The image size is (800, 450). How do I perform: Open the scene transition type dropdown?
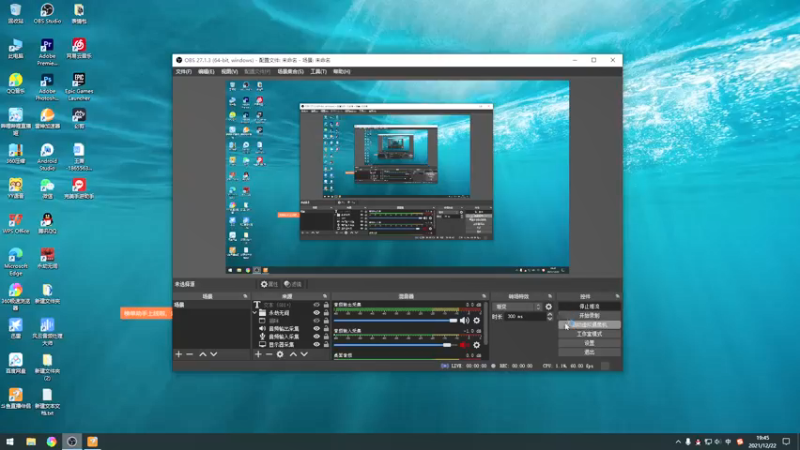[x=517, y=307]
